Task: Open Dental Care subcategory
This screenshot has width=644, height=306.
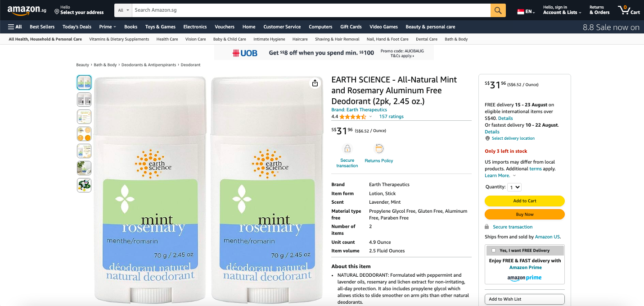Action: pos(427,39)
